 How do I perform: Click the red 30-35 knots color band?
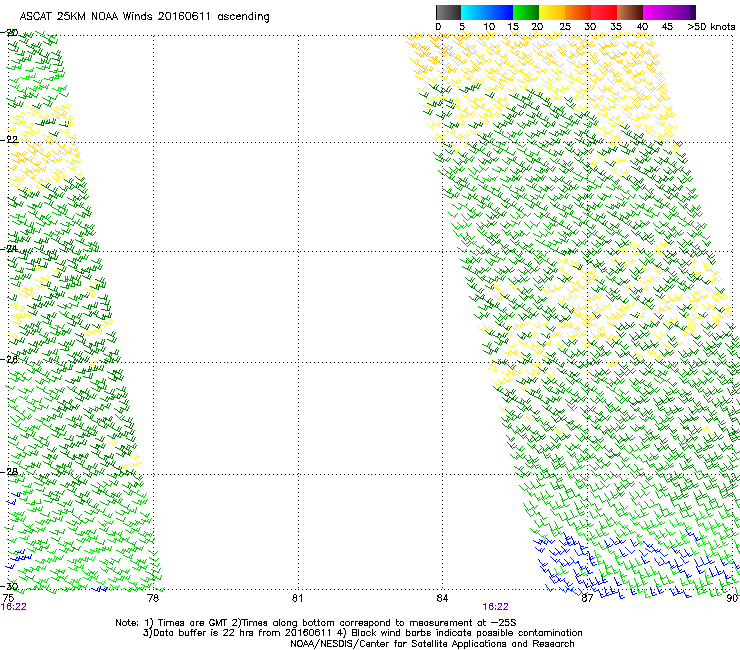[x=604, y=12]
